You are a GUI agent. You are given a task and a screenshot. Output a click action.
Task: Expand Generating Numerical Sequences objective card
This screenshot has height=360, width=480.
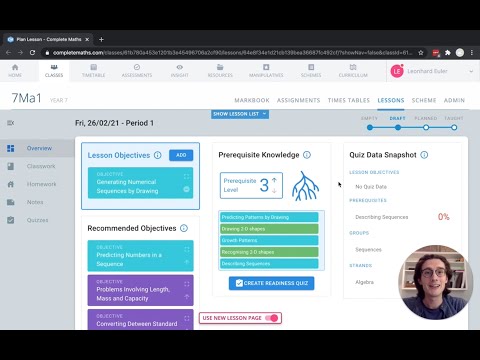186,176
